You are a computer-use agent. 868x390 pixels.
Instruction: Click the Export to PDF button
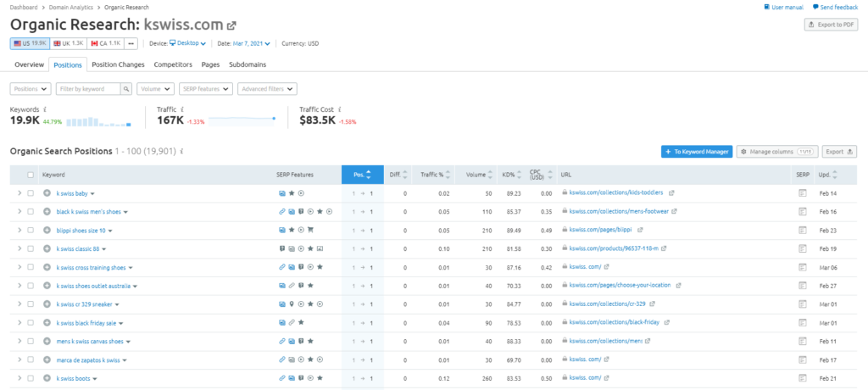tap(831, 25)
